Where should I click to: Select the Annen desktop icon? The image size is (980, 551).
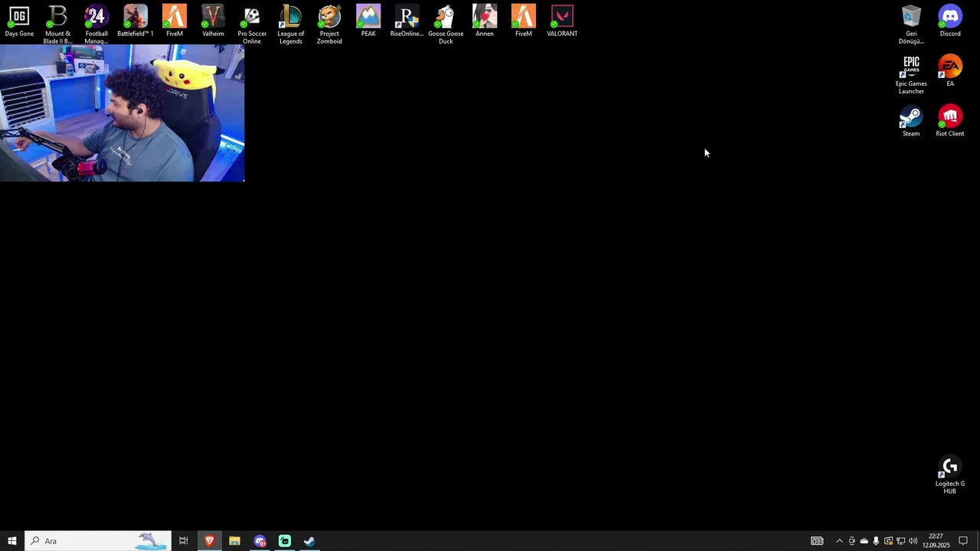point(485,21)
